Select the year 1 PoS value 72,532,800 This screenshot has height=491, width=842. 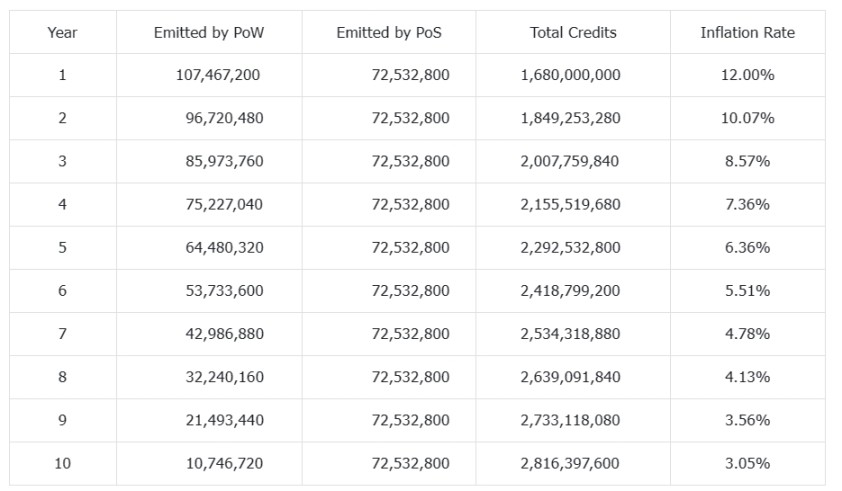(x=410, y=75)
